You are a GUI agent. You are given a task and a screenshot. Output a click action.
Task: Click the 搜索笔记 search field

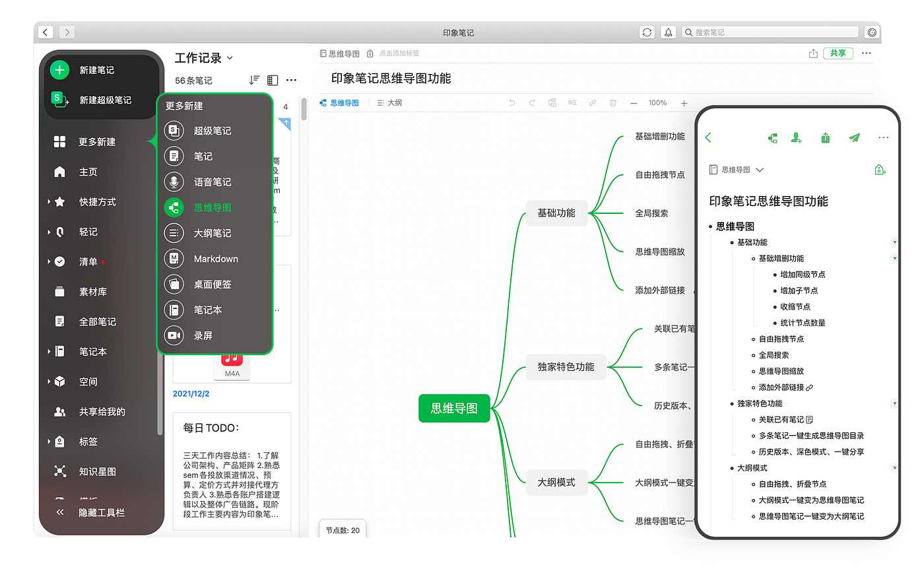point(770,32)
